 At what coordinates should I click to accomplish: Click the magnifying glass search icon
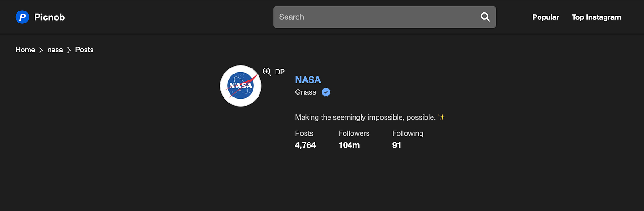[485, 17]
